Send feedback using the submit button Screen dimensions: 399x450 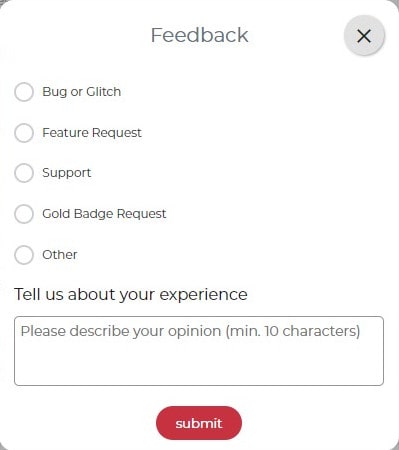(x=199, y=423)
